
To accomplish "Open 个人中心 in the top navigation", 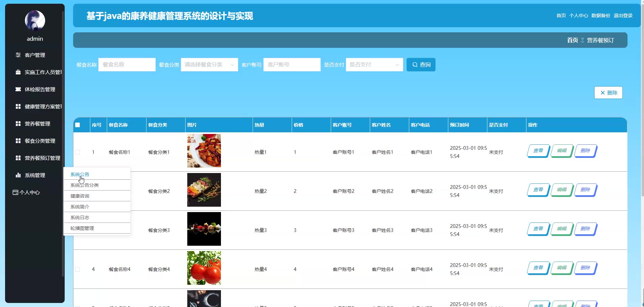I will click(x=579, y=15).
